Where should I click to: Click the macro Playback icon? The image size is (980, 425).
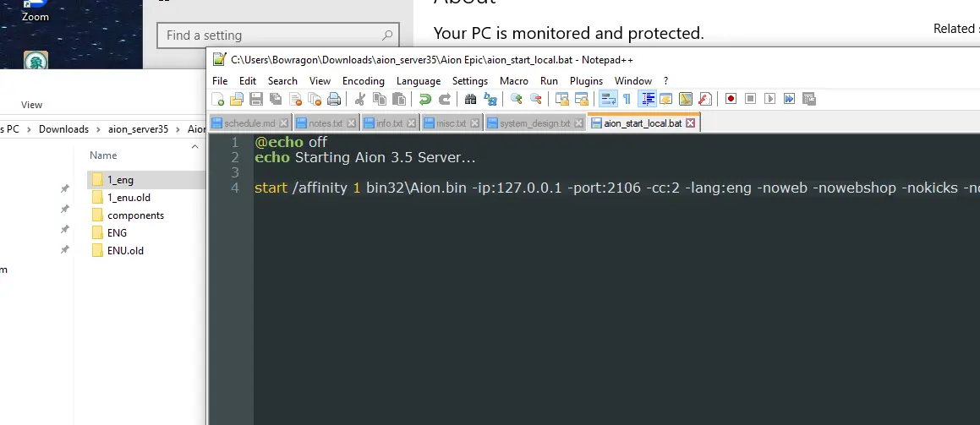770,99
